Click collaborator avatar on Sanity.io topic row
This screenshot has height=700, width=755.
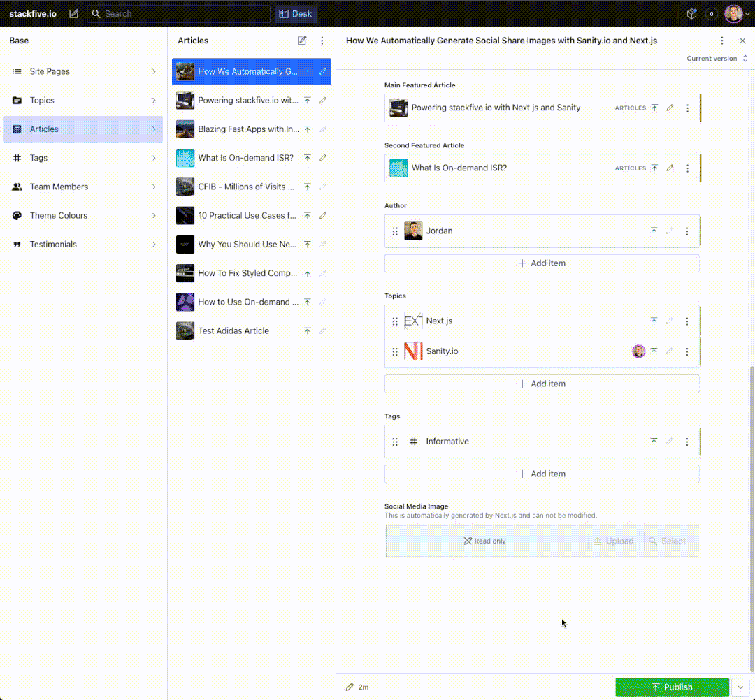tap(638, 351)
